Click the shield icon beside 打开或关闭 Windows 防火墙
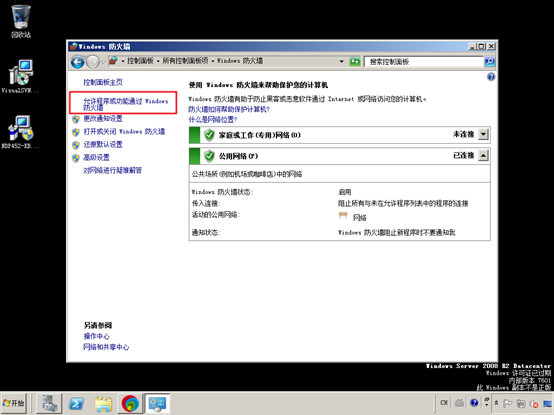The width and height of the screenshot is (554, 415). (76, 132)
